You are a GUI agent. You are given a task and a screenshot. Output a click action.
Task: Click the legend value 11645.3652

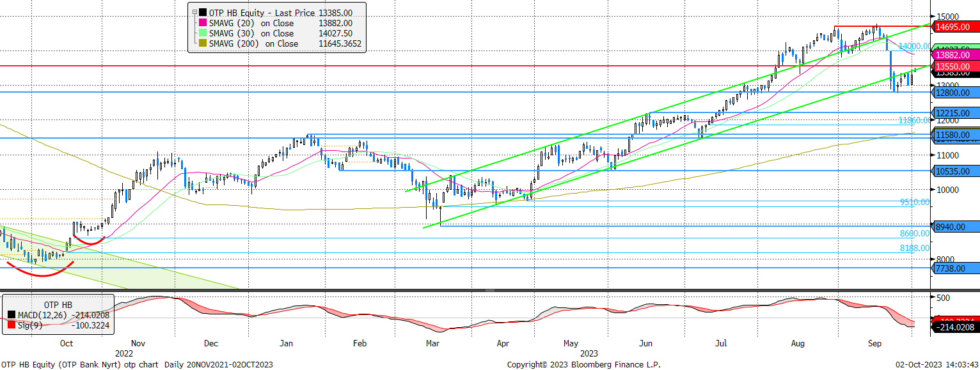coord(339,43)
